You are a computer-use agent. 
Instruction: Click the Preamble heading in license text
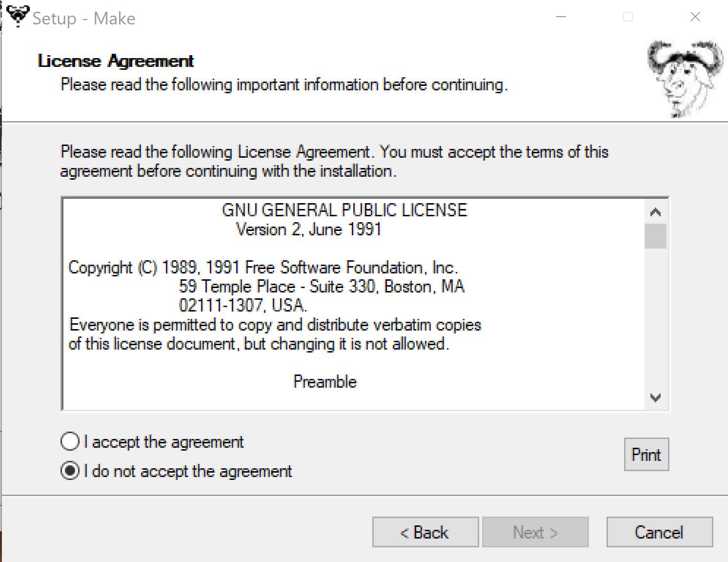click(325, 381)
